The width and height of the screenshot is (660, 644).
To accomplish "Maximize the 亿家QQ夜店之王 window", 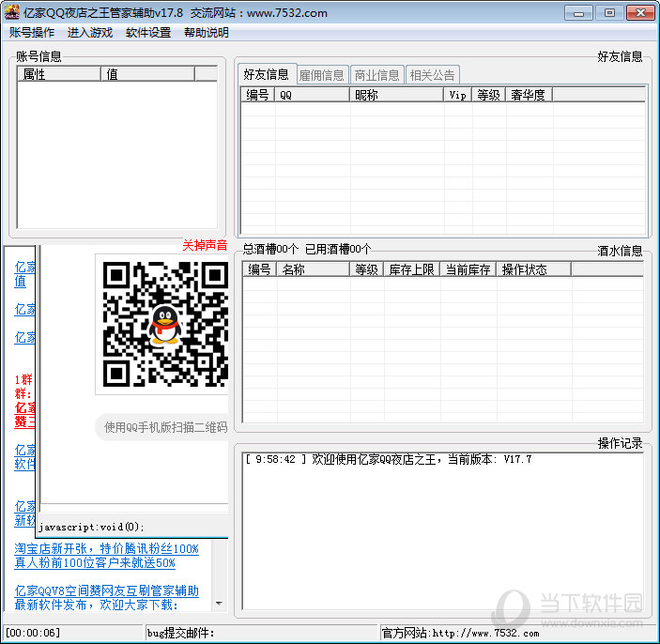I will coord(609,13).
